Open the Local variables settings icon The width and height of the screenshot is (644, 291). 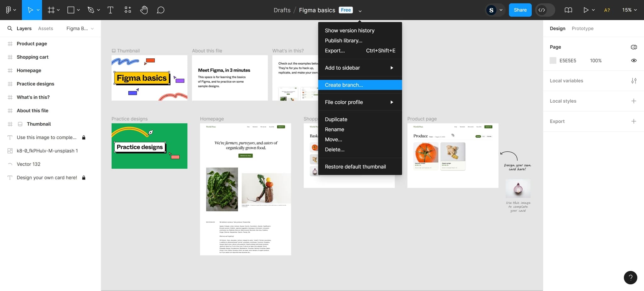click(x=634, y=81)
